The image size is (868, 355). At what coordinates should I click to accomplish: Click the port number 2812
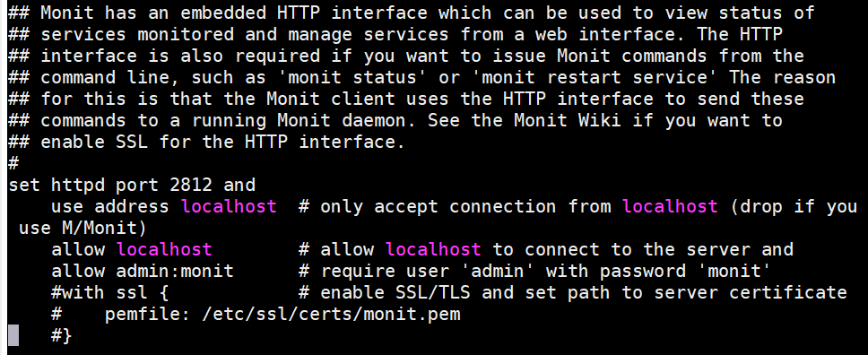tap(192, 185)
